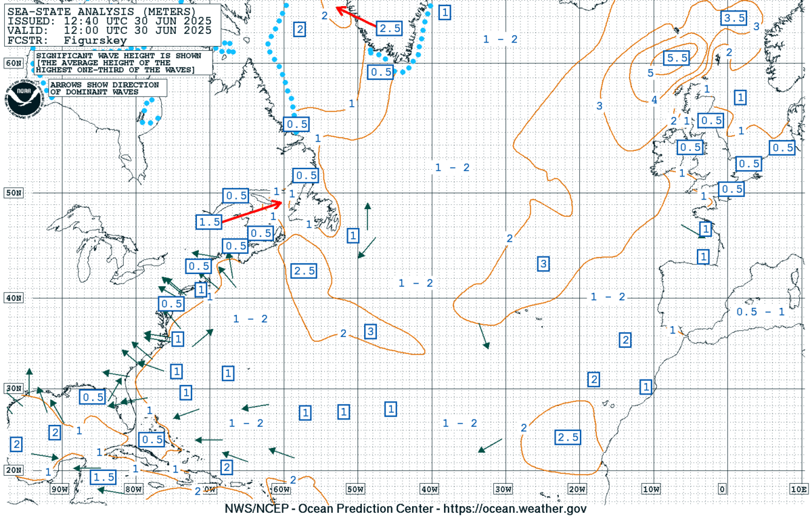Viewport: 812px width, 517px height.
Task: Click the 40W longitude label
Action: point(430,489)
